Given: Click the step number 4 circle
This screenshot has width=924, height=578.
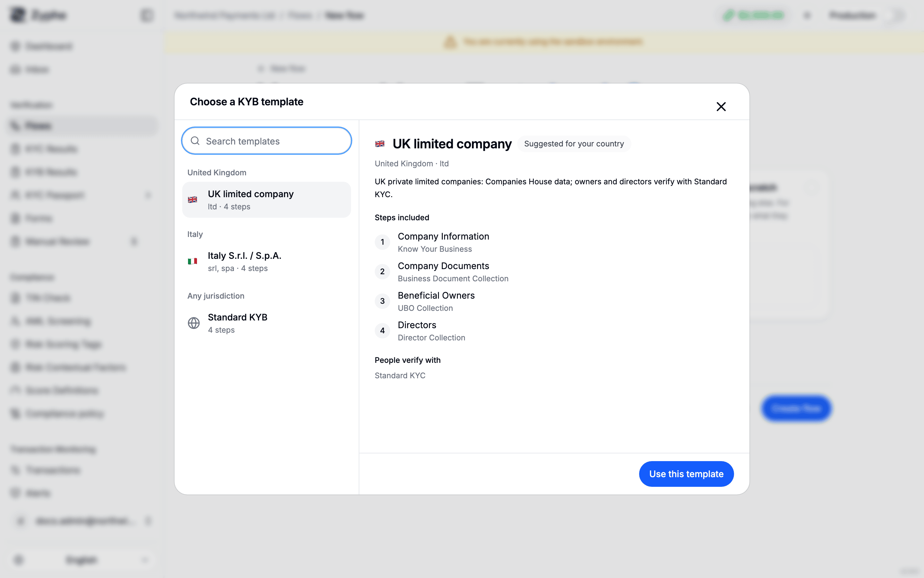Looking at the screenshot, I should click(382, 331).
